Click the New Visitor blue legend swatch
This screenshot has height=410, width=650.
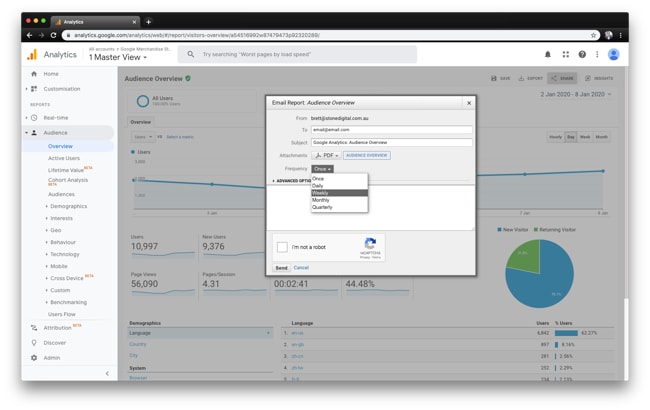(500, 229)
